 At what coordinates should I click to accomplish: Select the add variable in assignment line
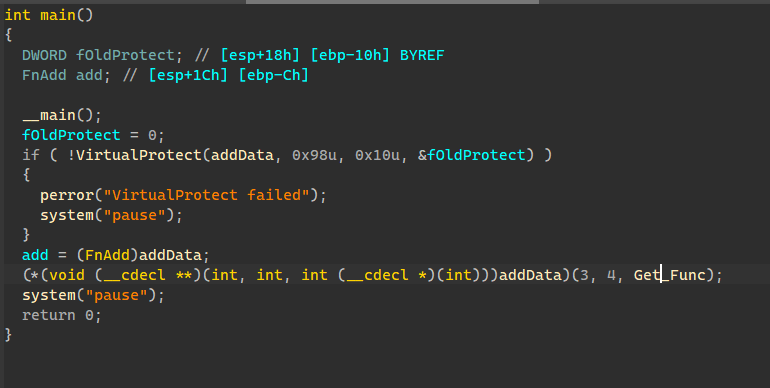35,255
